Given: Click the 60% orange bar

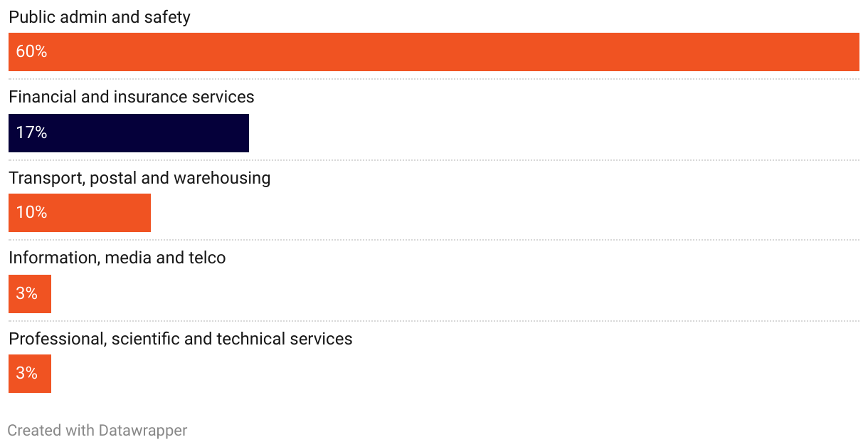Looking at the screenshot, I should pyautogui.click(x=434, y=52).
